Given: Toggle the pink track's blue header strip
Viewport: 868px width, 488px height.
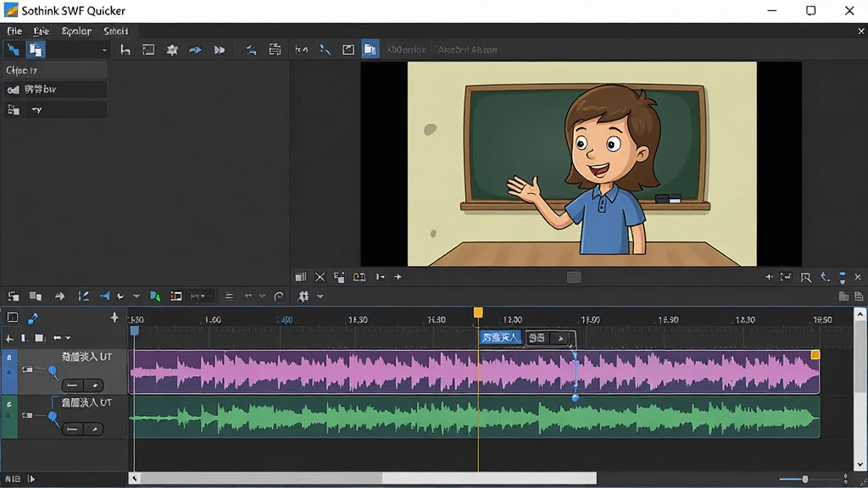Looking at the screenshot, I should click(8, 373).
